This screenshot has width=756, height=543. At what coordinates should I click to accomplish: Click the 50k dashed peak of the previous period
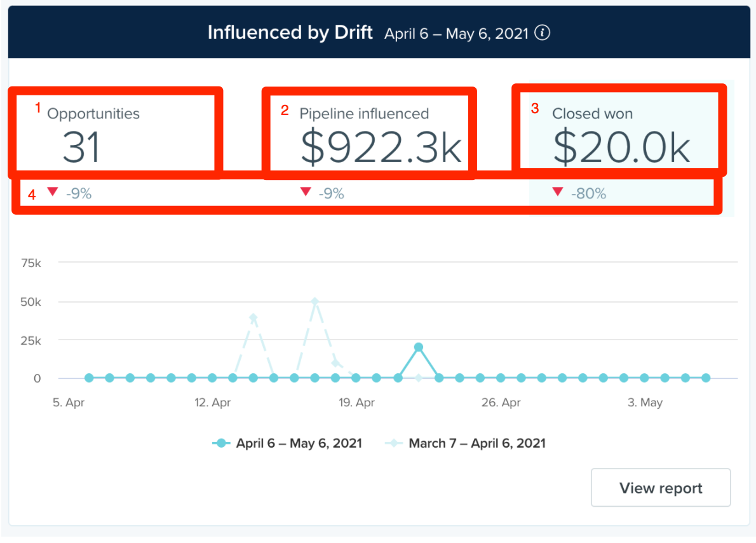(x=315, y=301)
